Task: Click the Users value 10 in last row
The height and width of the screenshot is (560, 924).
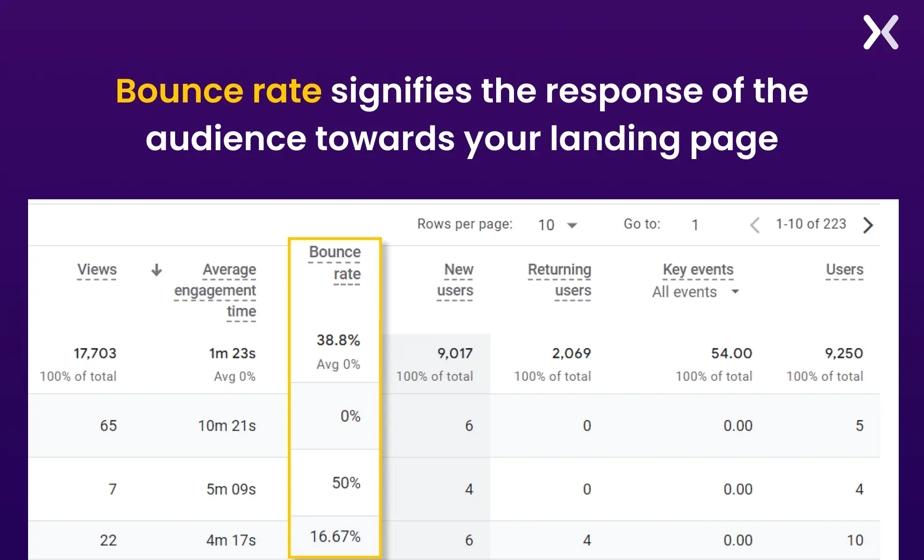Action: [855, 540]
